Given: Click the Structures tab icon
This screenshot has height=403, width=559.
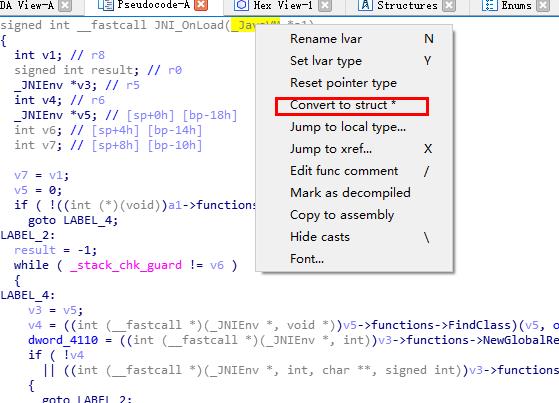Looking at the screenshot, I should 365,5.
